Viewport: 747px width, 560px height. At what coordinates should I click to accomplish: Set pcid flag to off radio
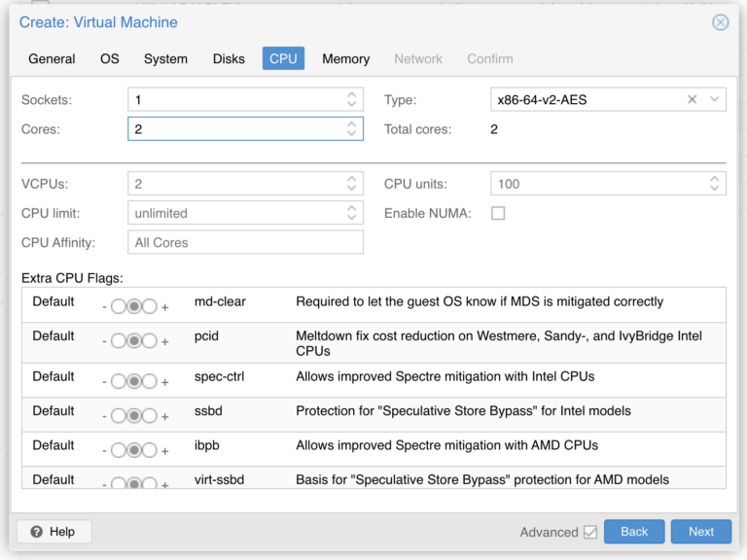click(118, 341)
